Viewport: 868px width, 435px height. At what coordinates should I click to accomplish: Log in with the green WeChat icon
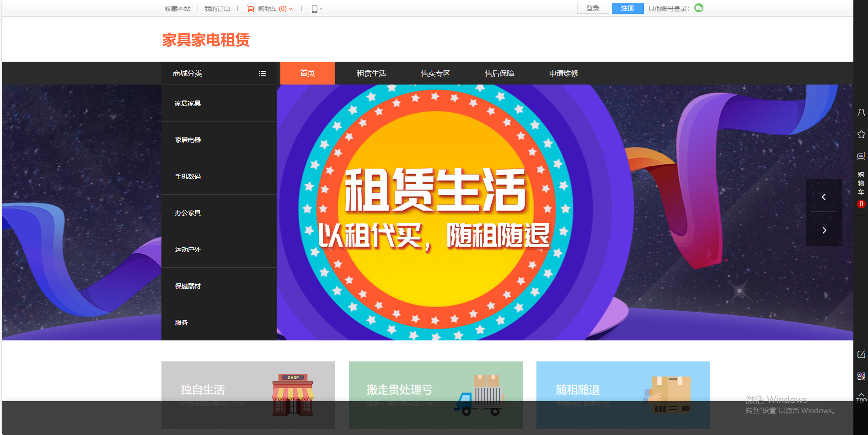tap(698, 8)
